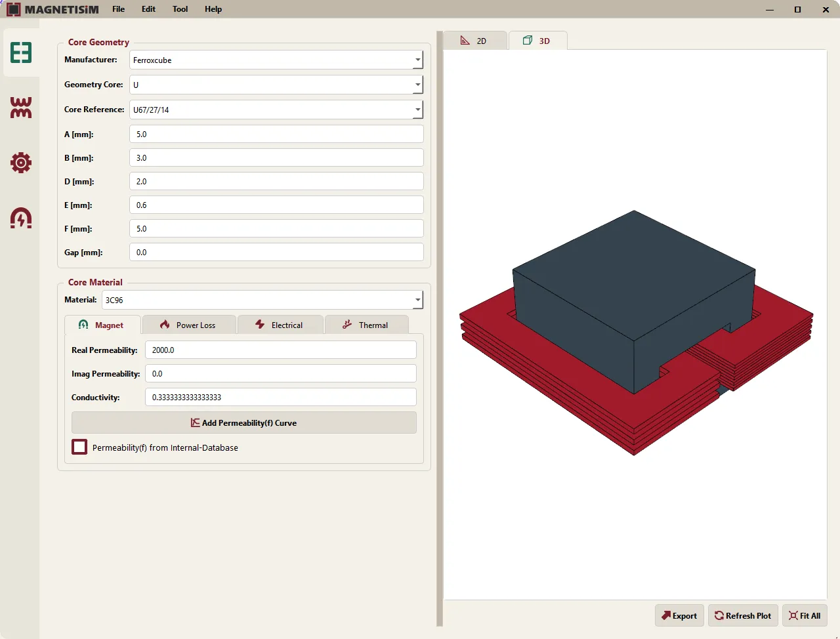Open the Core Reference dropdown

[x=276, y=110]
